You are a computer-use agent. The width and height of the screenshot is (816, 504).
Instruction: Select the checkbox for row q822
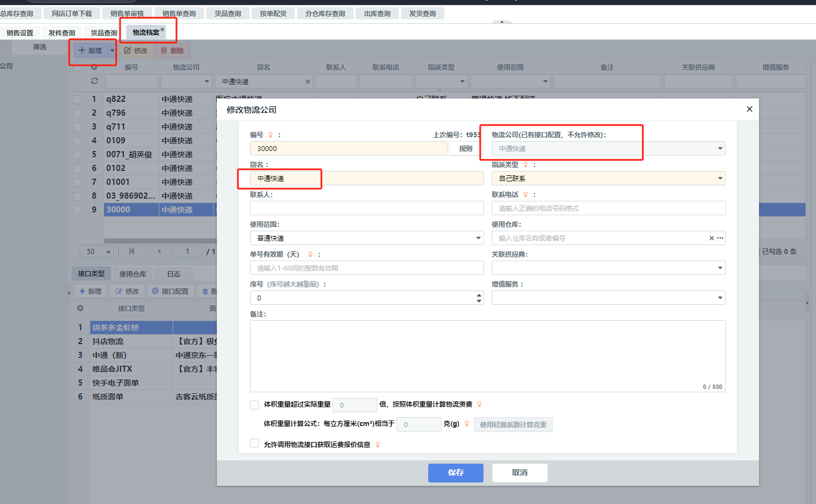[77, 100]
